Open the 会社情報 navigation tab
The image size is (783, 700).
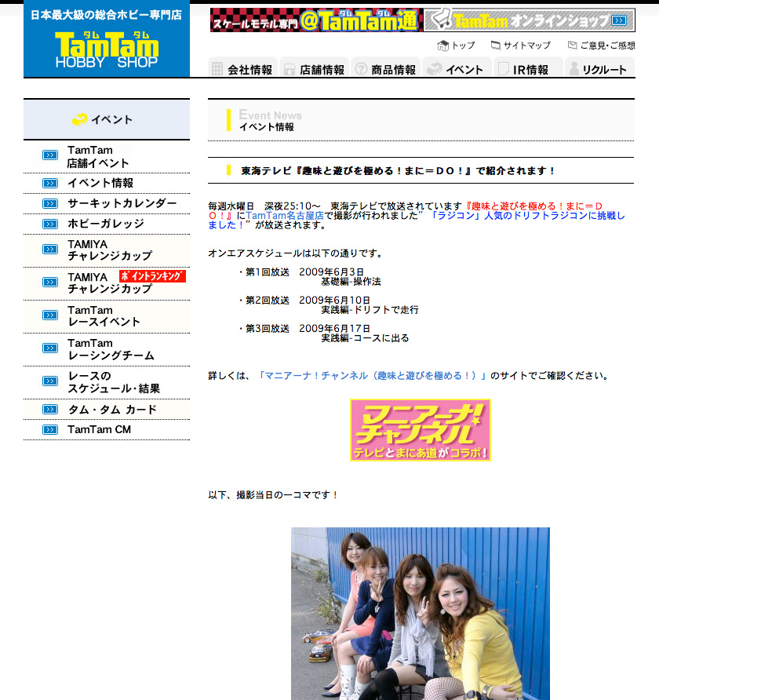pyautogui.click(x=243, y=69)
